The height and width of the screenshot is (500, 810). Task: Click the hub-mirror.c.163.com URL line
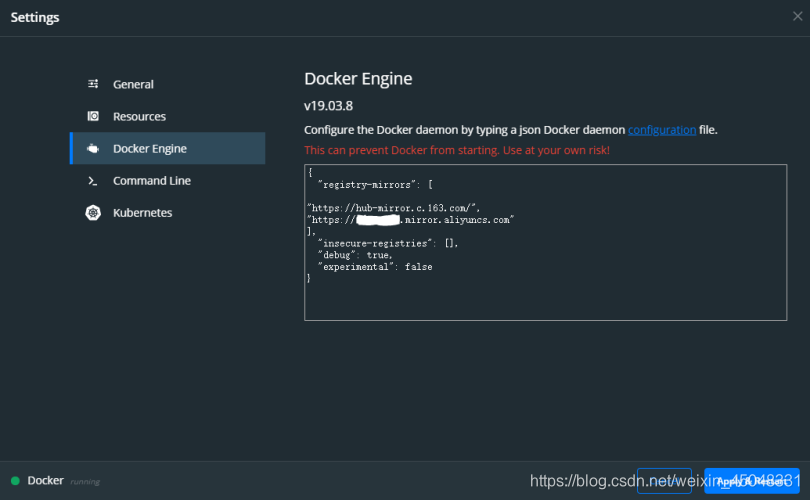(x=394, y=208)
